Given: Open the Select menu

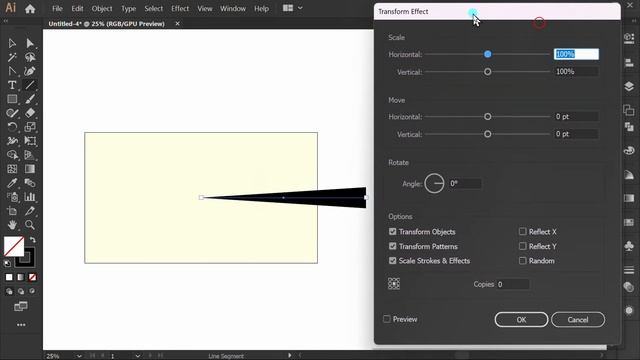Looking at the screenshot, I should pos(153,9).
